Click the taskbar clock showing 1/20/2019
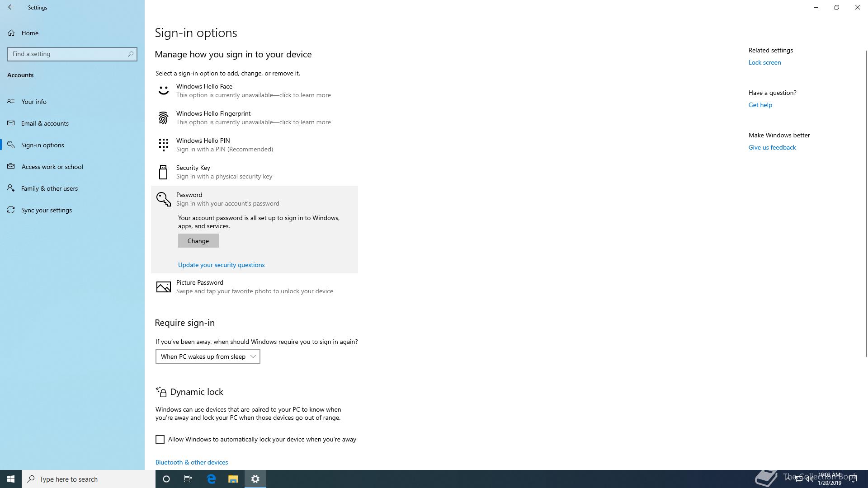This screenshot has height=488, width=868. [829, 479]
